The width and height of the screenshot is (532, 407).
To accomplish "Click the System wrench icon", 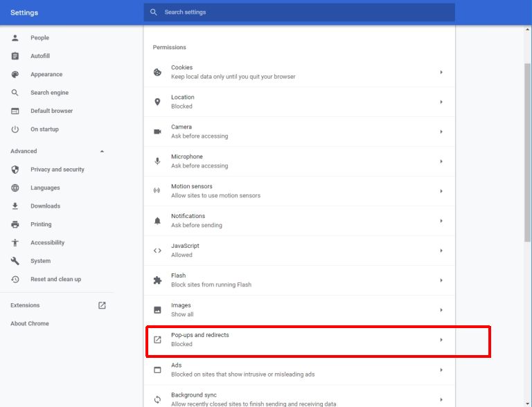I will point(15,261).
